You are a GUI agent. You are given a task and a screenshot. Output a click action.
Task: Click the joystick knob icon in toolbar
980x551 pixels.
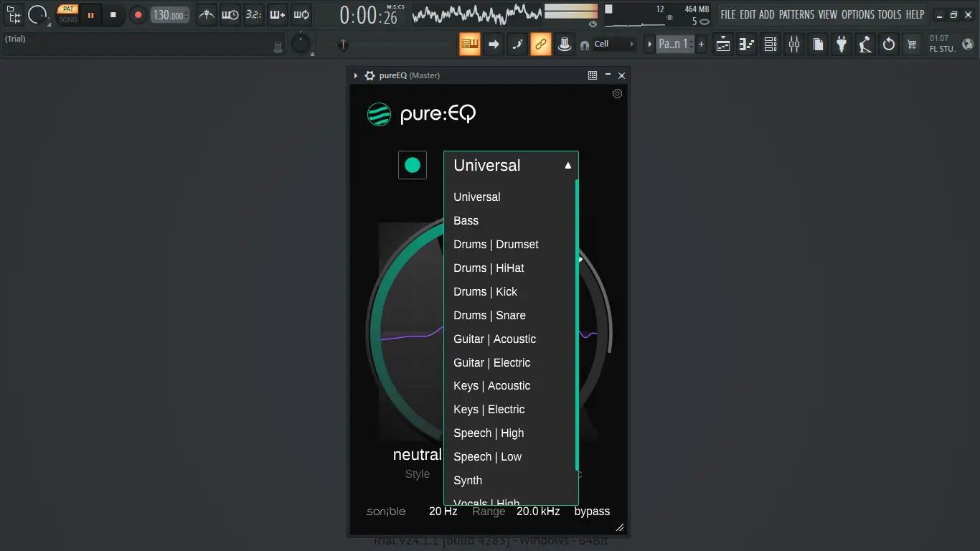tap(565, 44)
